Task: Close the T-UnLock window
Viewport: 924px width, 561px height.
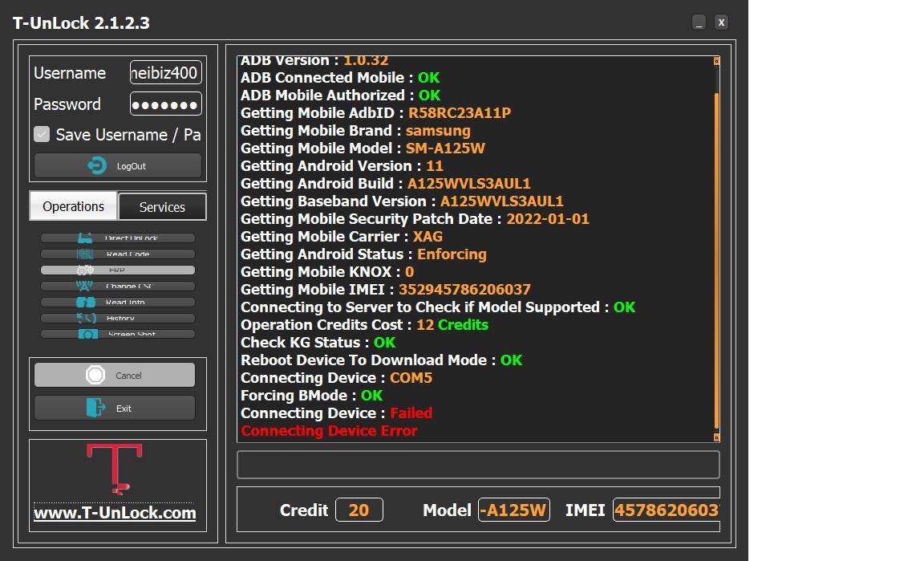Action: [x=721, y=22]
